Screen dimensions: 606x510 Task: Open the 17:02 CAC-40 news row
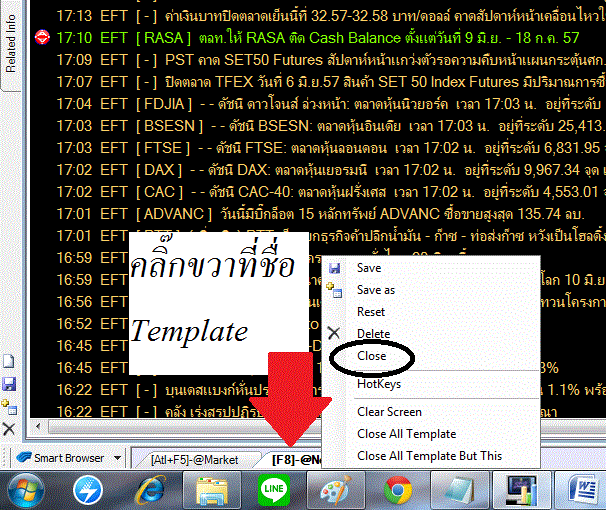331,192
